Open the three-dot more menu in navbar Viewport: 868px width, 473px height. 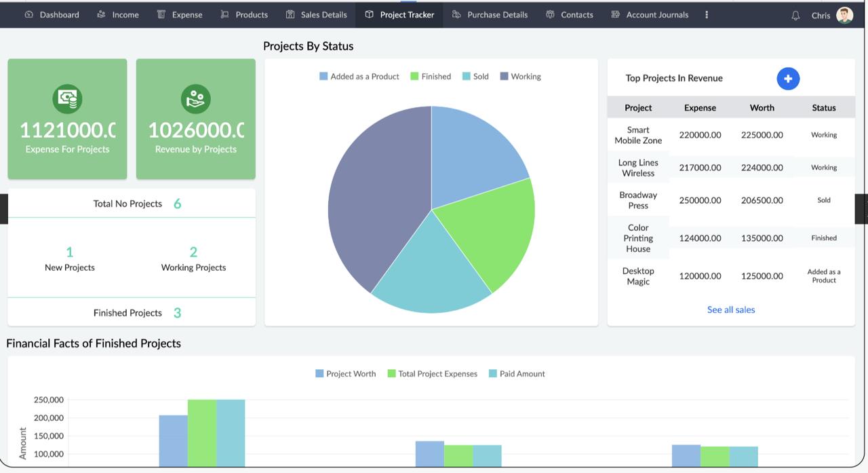707,14
